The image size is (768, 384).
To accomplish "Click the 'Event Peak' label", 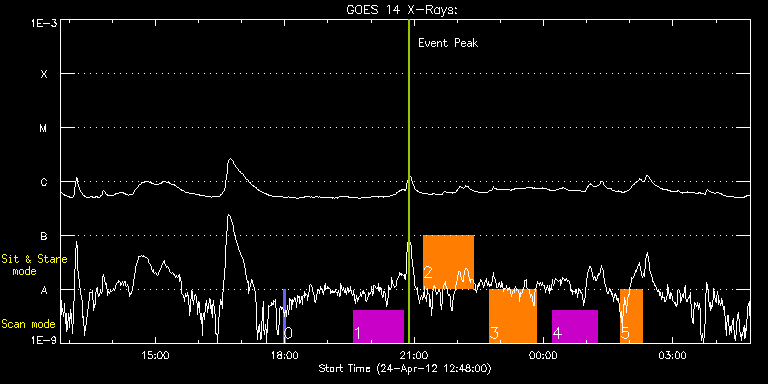I will click(448, 43).
